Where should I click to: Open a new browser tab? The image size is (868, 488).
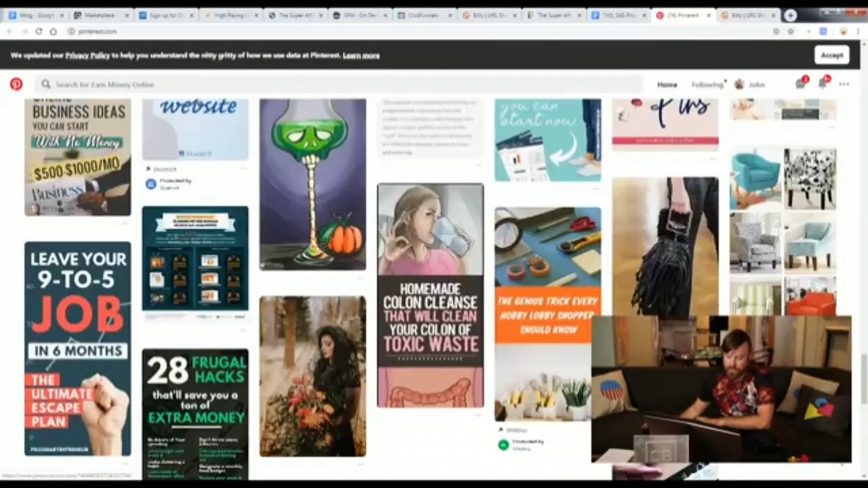click(x=791, y=15)
